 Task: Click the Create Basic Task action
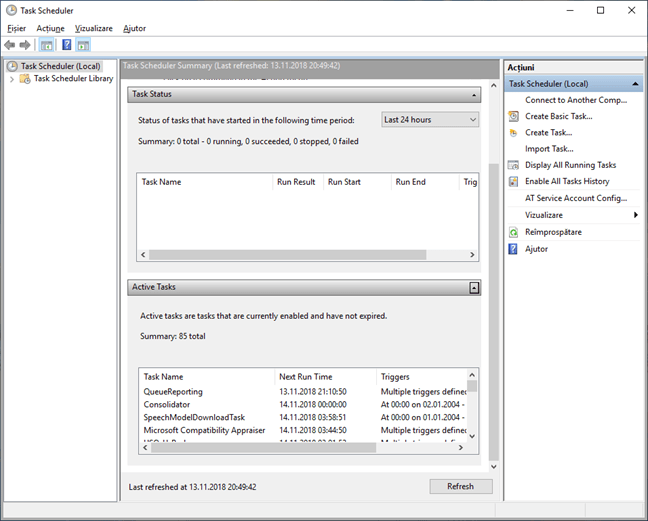tap(558, 117)
